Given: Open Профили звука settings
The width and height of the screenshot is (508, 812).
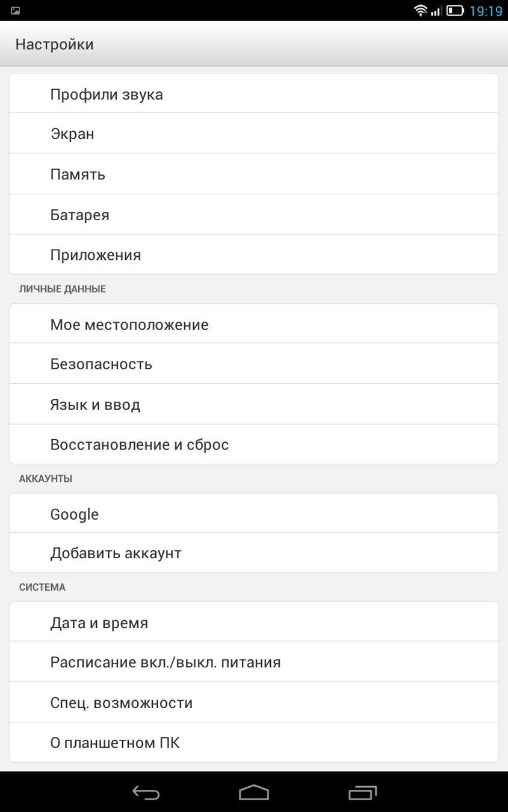Looking at the screenshot, I should [x=254, y=94].
